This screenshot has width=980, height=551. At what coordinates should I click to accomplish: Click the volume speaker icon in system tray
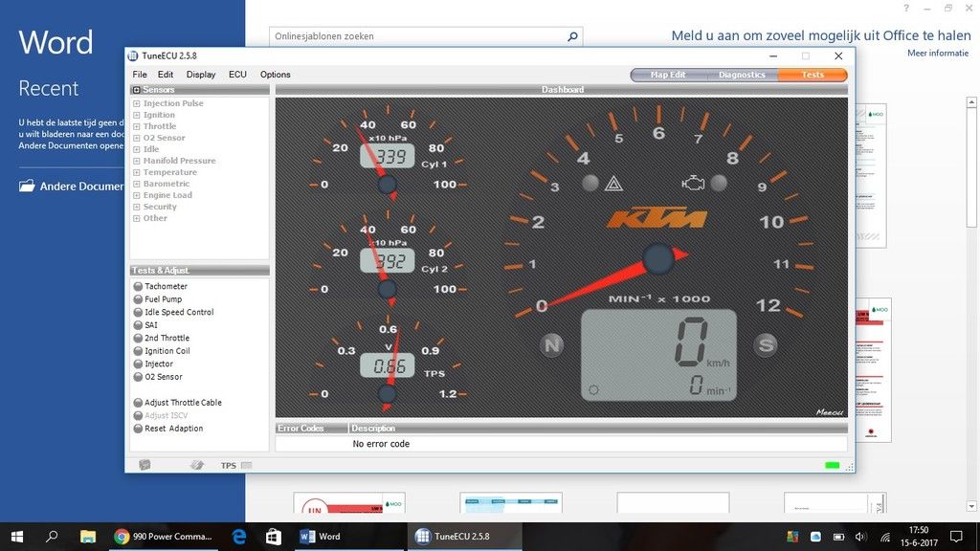click(x=861, y=537)
